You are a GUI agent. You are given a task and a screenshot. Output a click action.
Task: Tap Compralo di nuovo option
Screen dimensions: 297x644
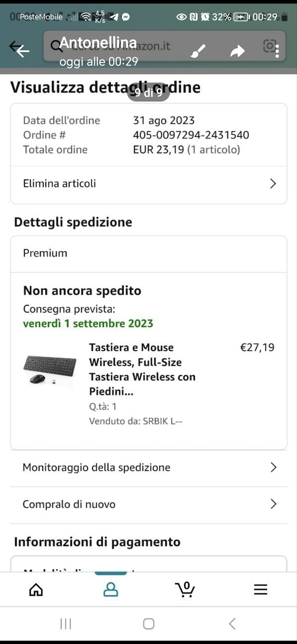pos(69,504)
